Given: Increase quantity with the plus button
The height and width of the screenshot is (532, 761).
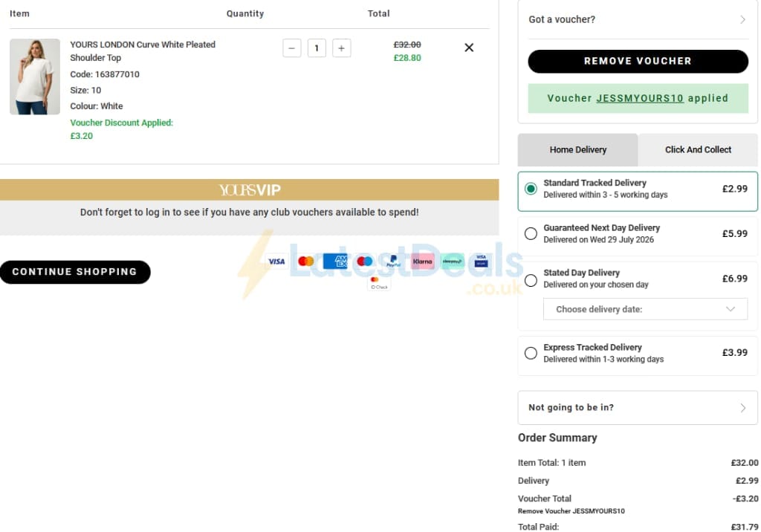Looking at the screenshot, I should pyautogui.click(x=341, y=48).
